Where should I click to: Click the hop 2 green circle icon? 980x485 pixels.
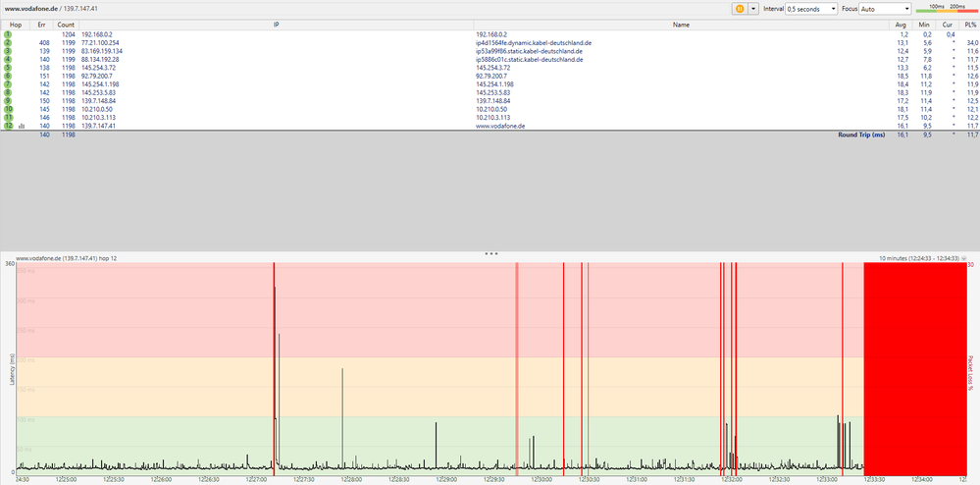[8, 43]
